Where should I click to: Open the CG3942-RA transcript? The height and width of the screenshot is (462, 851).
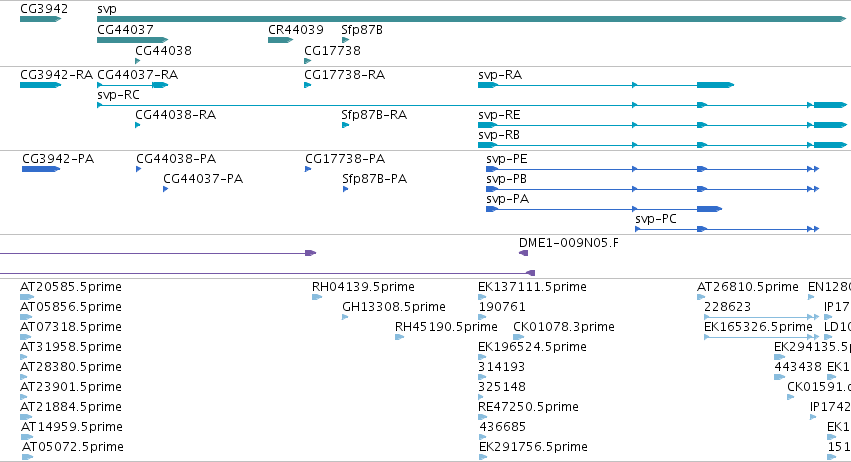41,85
